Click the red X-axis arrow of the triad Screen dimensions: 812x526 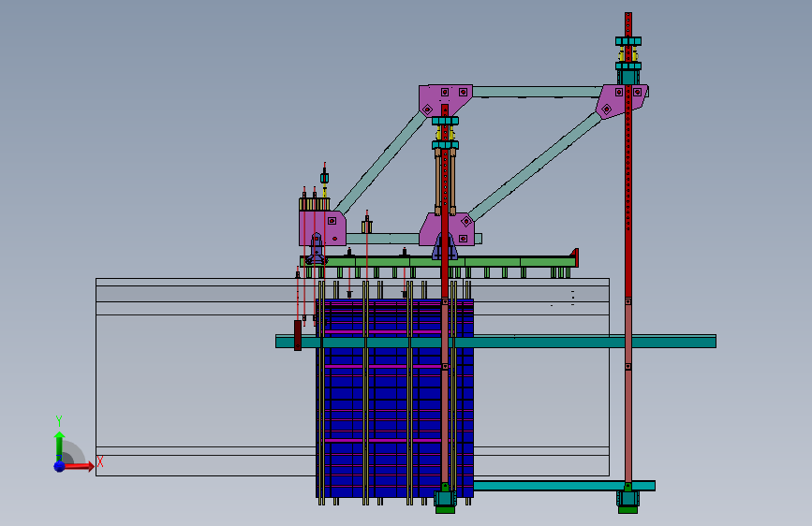(x=79, y=466)
